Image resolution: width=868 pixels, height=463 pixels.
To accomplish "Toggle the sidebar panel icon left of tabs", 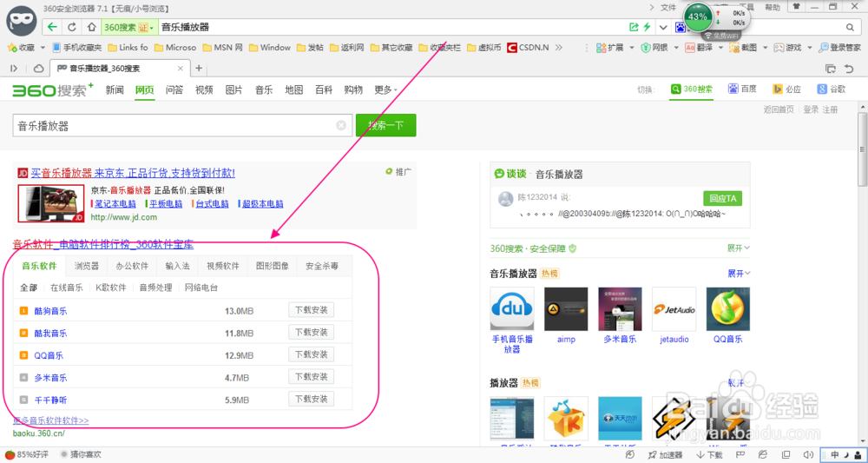I will [x=14, y=68].
